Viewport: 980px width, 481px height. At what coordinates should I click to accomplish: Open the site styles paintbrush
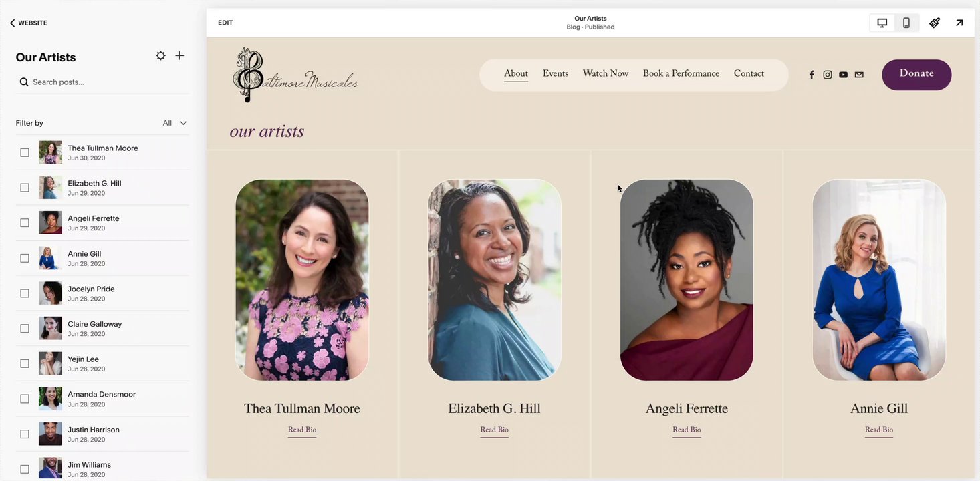point(935,23)
